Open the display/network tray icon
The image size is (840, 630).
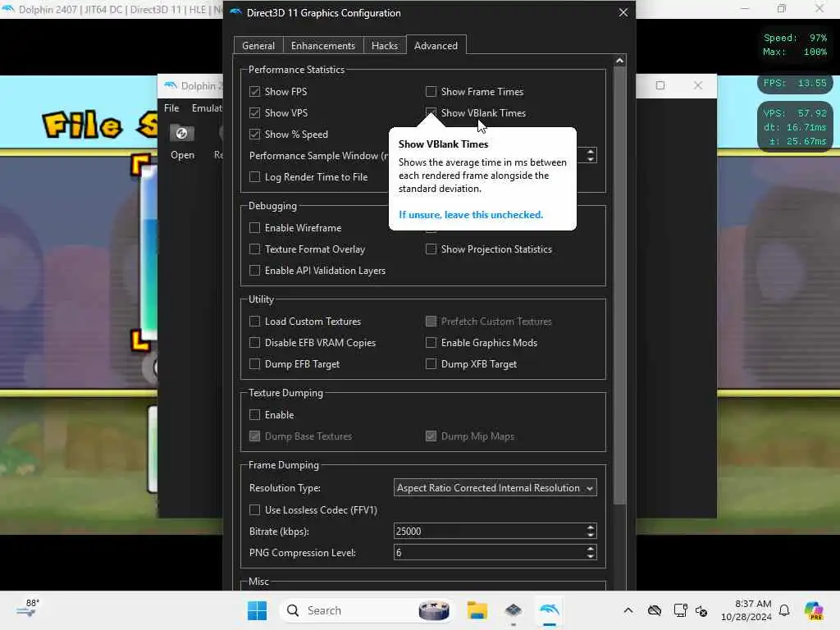pos(680,610)
